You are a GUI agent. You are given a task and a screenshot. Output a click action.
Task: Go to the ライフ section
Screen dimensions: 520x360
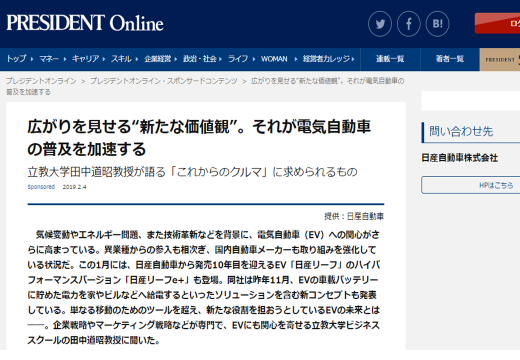pyautogui.click(x=238, y=59)
